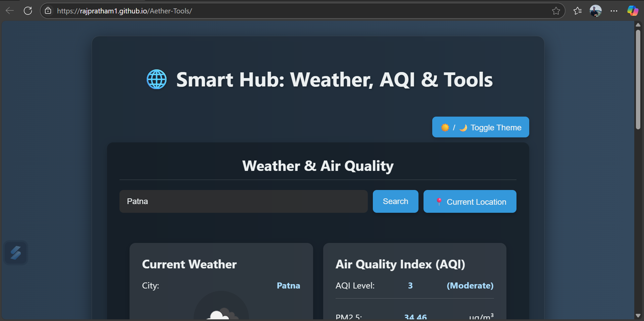
Task: Click the pin icon on Current Location button
Action: point(439,201)
